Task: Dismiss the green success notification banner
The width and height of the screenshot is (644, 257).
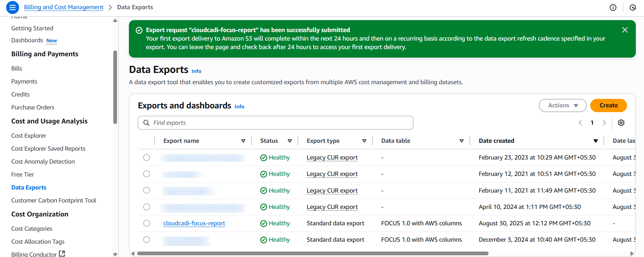Action: click(x=625, y=30)
